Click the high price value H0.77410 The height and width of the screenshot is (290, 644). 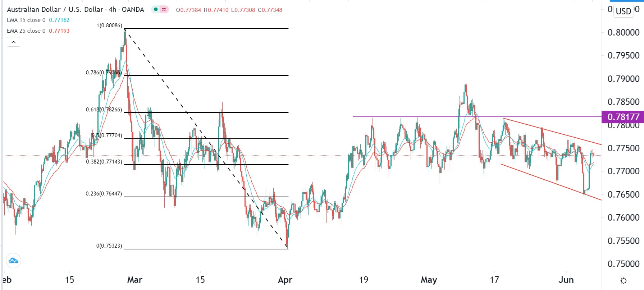(x=216, y=10)
